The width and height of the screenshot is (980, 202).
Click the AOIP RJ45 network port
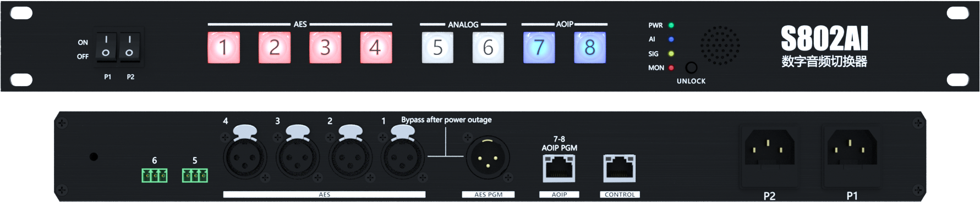pos(559,168)
